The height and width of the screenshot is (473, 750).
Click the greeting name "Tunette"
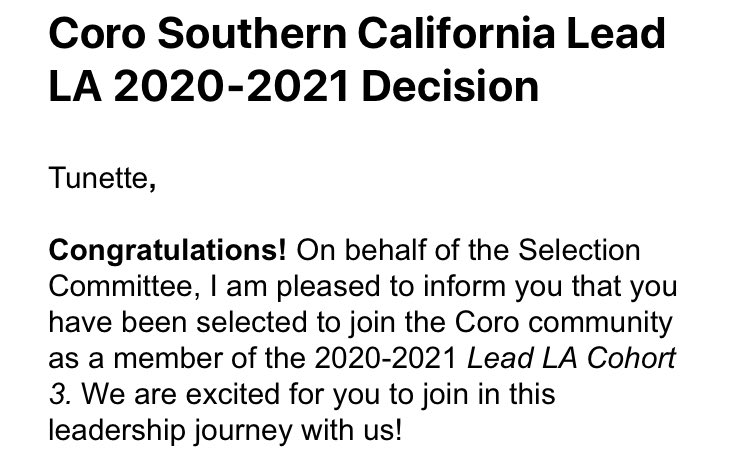[x=99, y=178]
